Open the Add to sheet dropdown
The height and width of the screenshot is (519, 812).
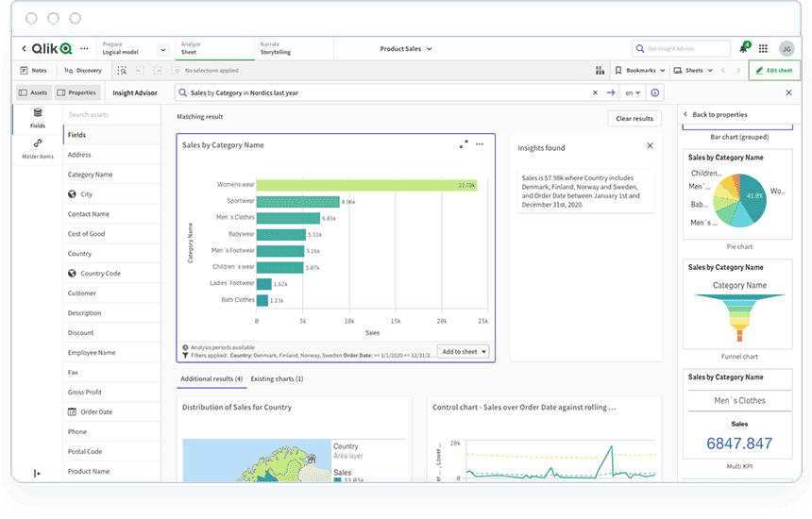[464, 351]
